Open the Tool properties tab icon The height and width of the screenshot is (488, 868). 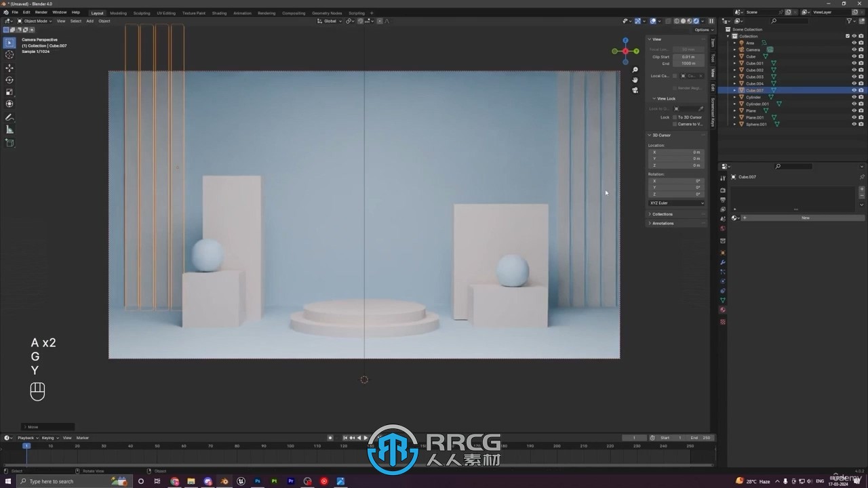point(723,178)
